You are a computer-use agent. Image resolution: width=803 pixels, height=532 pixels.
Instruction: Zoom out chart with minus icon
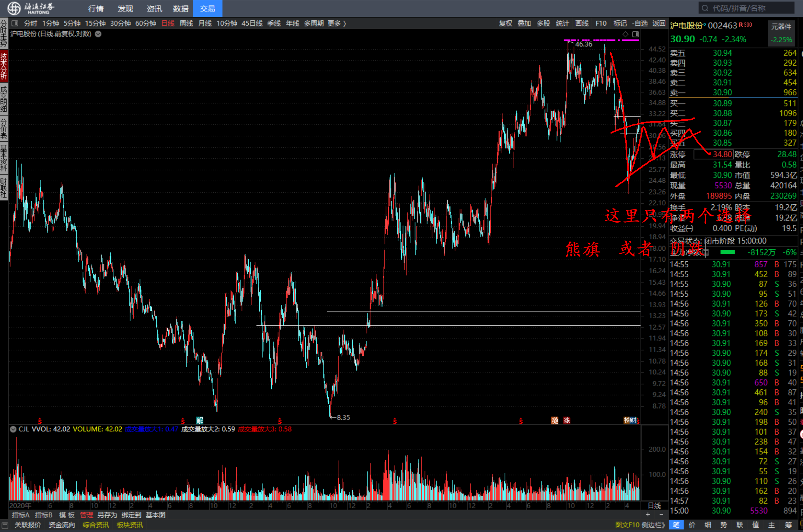(661, 514)
